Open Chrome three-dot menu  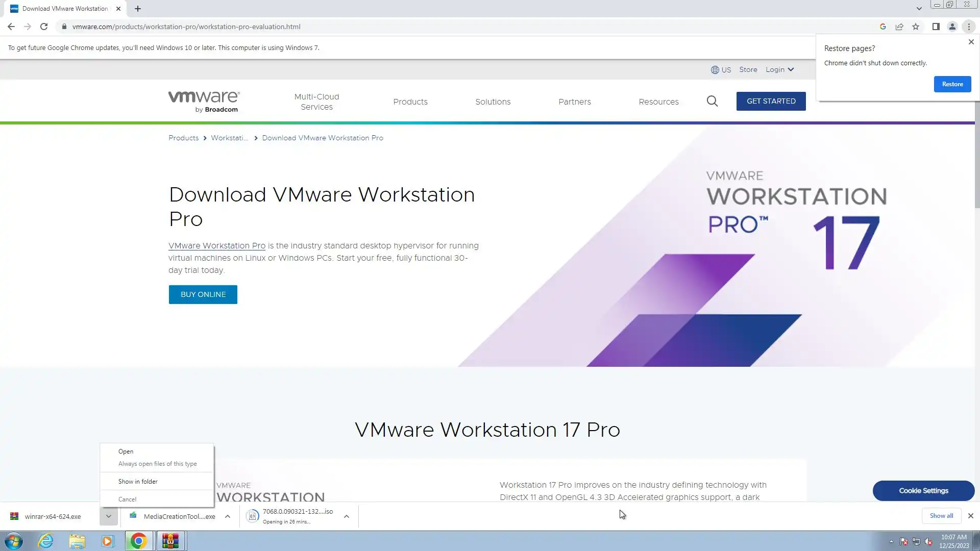tap(969, 27)
